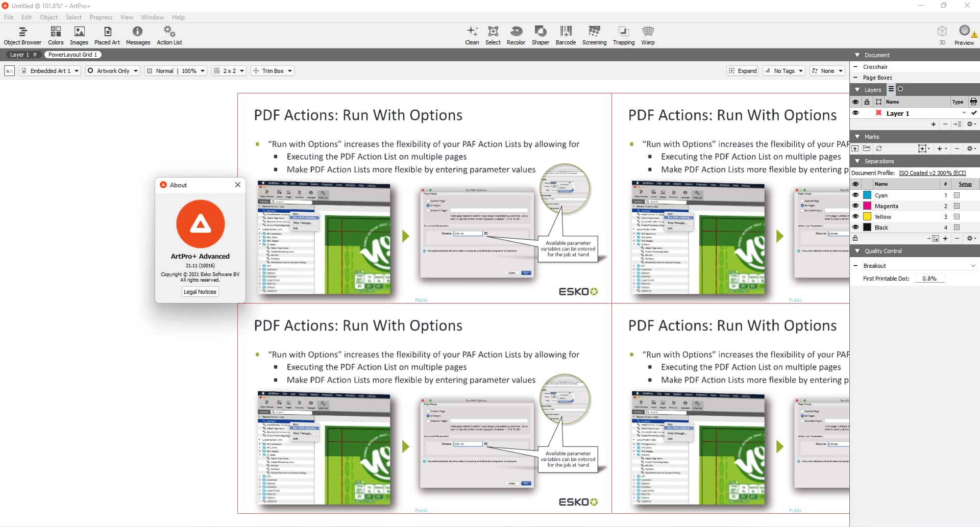This screenshot has height=527, width=980.
Task: Open the Artwork Only dropdown
Action: [x=112, y=71]
